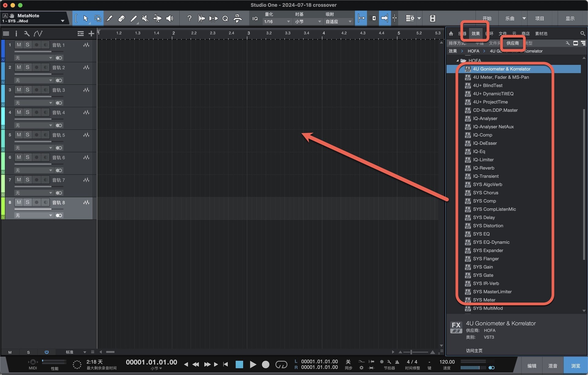Select the Mute tool
The image size is (588, 375).
click(x=145, y=18)
